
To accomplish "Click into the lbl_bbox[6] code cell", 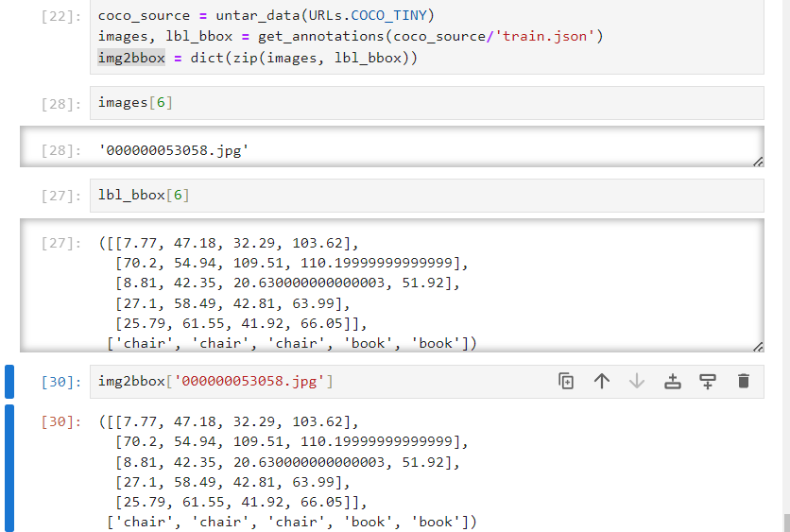I will point(425,196).
